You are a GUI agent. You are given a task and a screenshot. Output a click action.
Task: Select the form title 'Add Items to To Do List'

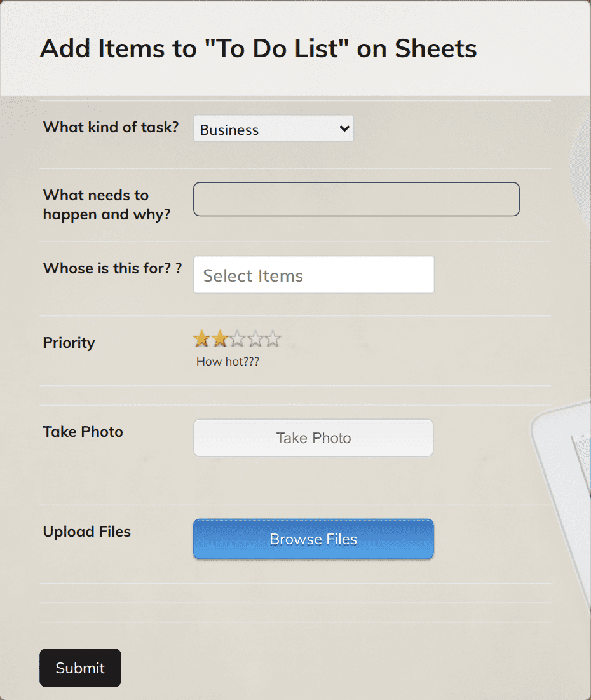[258, 48]
